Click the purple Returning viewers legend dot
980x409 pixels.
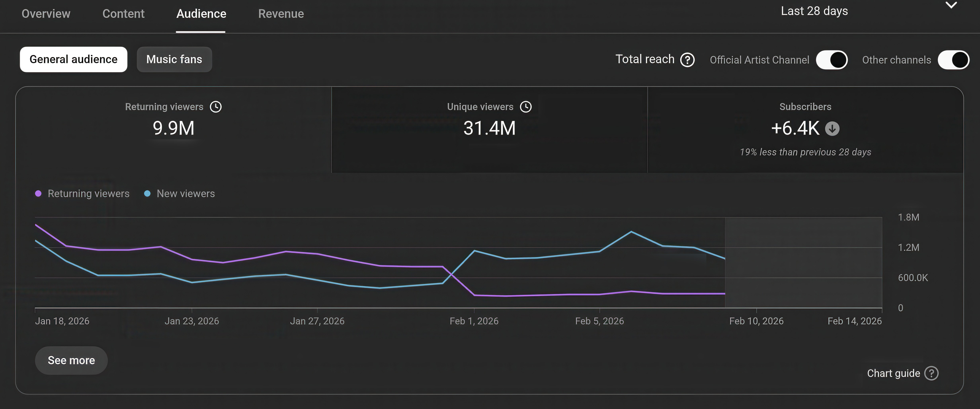tap(38, 193)
